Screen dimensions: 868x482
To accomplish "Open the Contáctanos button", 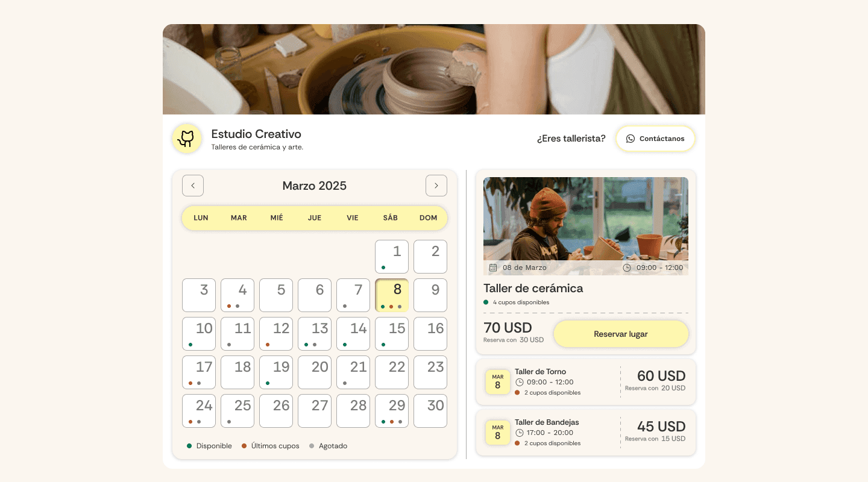I will [655, 139].
